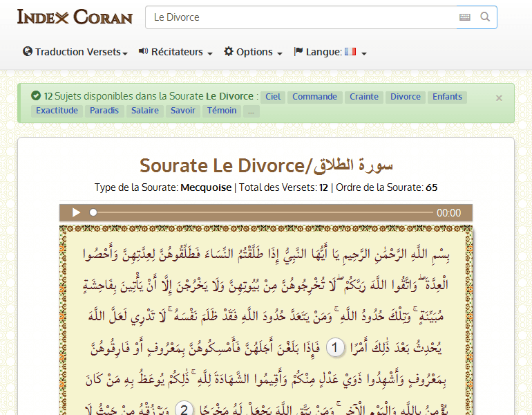The height and width of the screenshot is (415, 532).
Task: Change language via Langue flag menu
Action: [x=330, y=52]
